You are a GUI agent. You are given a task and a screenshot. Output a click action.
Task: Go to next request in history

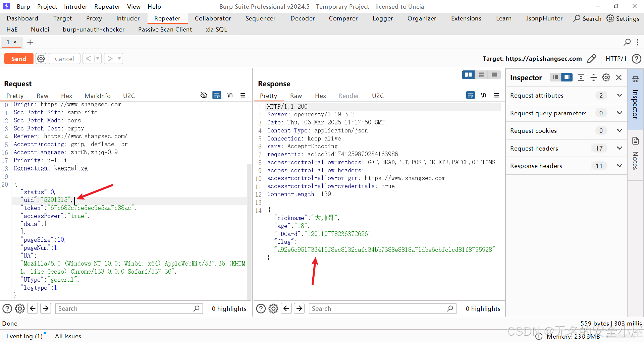tap(110, 59)
